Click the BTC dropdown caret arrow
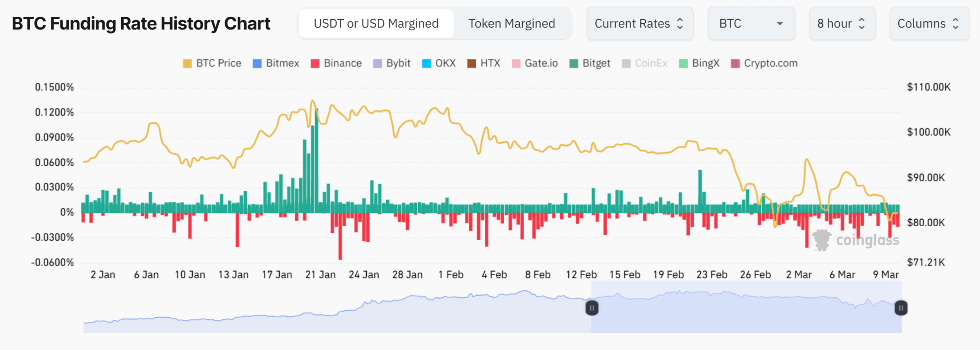This screenshot has height=350, width=980. (x=780, y=24)
